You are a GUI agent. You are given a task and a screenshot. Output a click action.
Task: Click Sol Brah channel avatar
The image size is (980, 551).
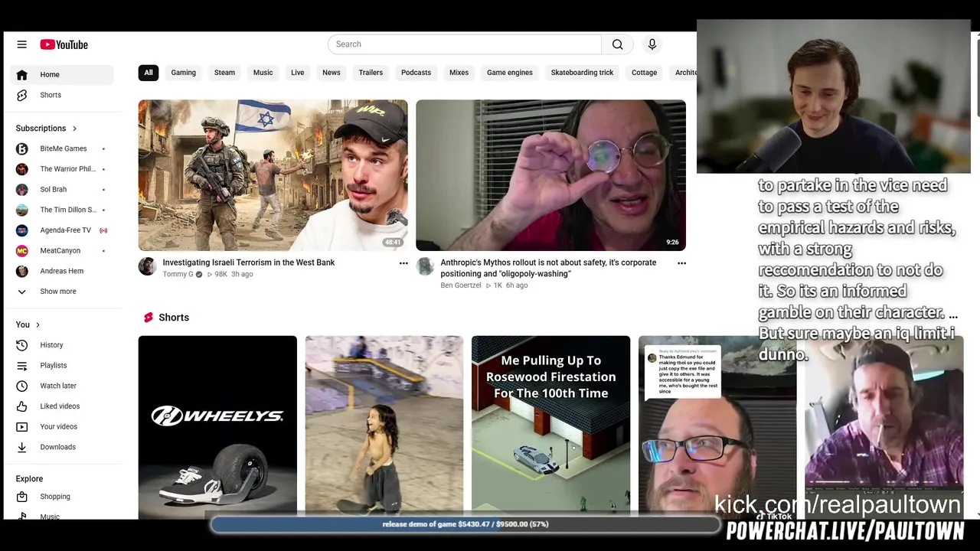21,189
